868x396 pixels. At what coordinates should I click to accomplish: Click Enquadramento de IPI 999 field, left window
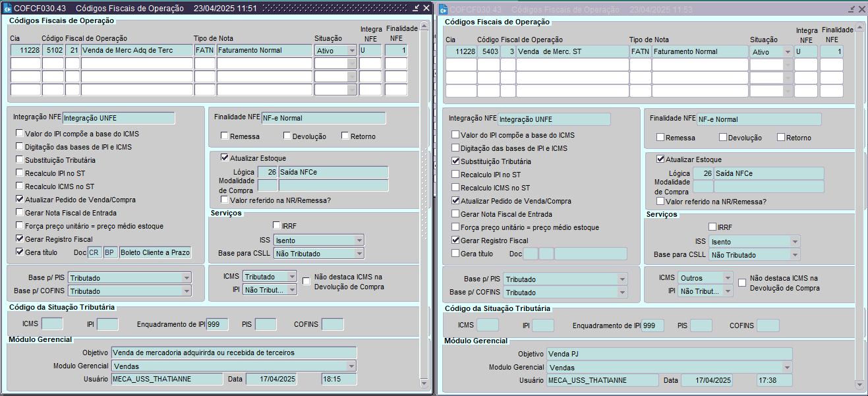(217, 324)
